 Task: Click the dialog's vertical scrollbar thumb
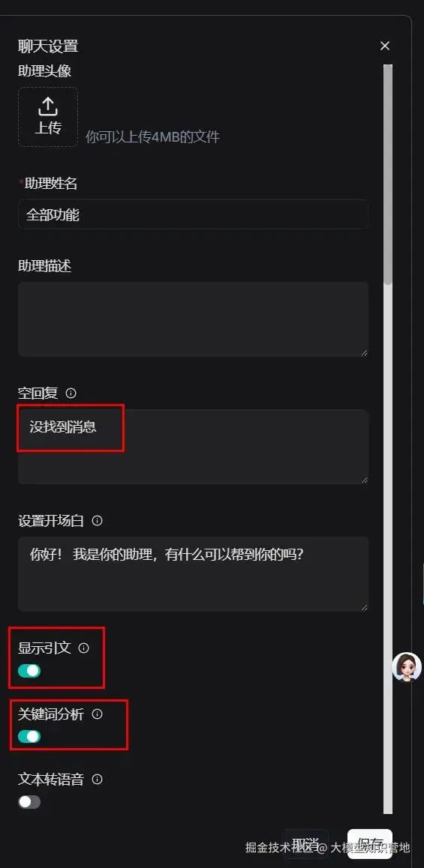pos(388,175)
